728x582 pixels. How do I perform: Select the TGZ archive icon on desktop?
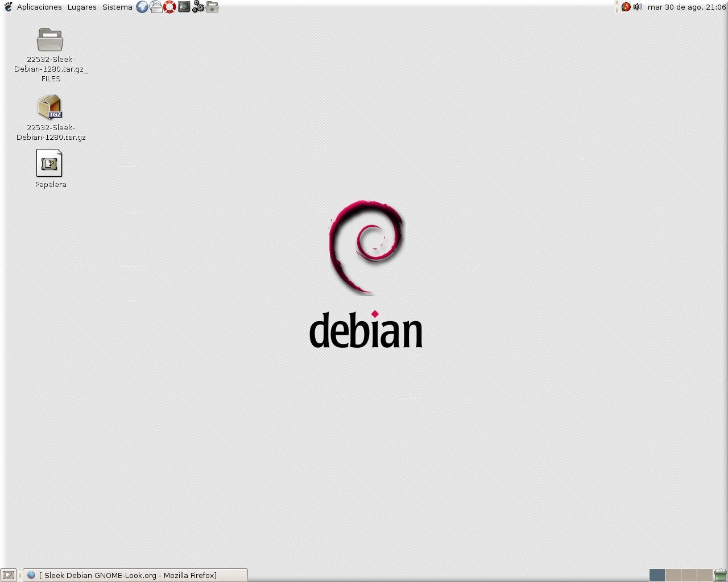coord(50,107)
